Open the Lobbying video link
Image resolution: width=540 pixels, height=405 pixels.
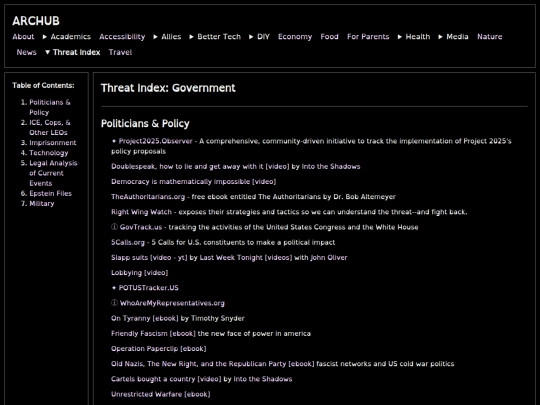coord(139,272)
